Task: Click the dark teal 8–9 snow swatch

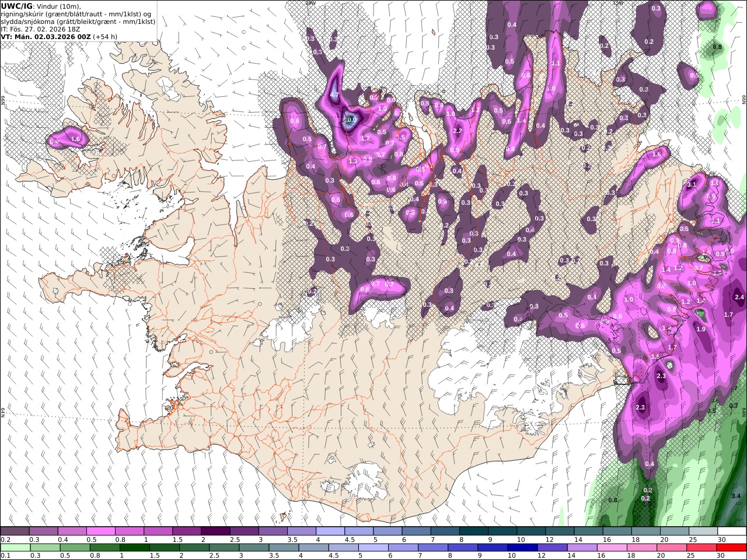Action: (473, 531)
